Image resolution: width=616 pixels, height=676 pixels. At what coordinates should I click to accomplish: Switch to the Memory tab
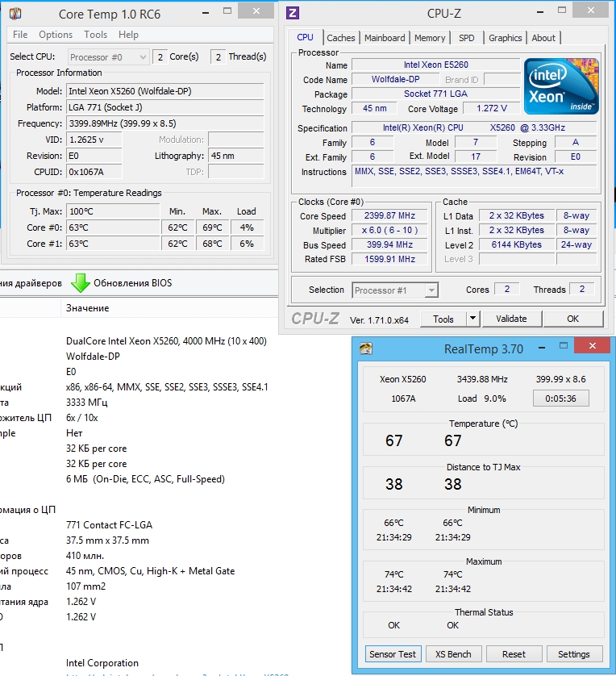pos(430,38)
